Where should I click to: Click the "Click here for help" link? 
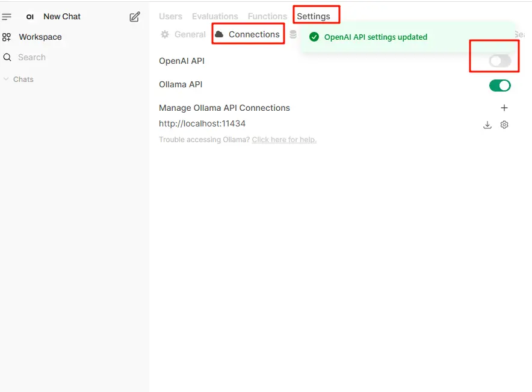(284, 140)
